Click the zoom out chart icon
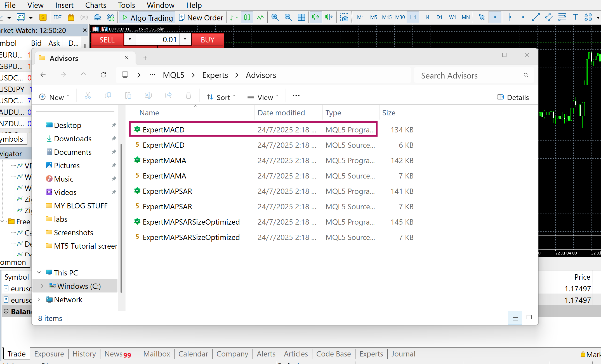 pos(288,17)
